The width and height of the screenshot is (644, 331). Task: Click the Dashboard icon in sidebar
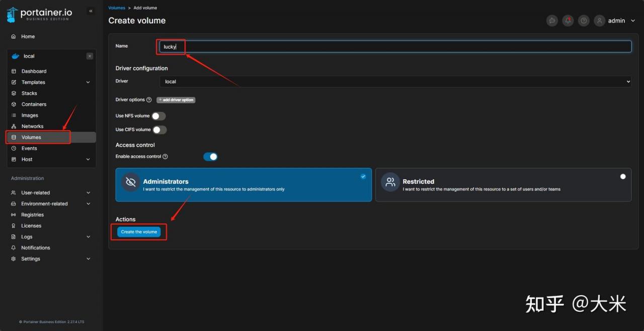click(x=14, y=72)
